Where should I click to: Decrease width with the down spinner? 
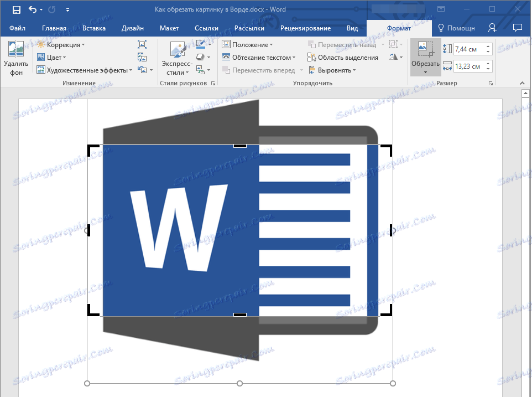pos(488,69)
